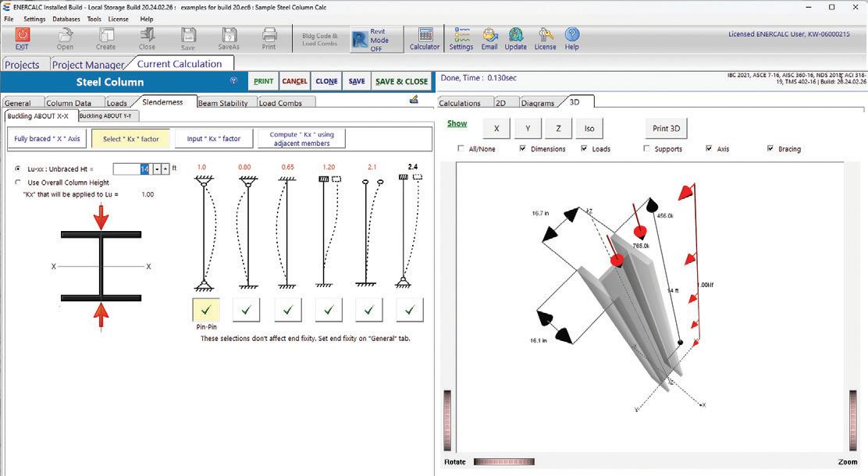Open the Help menu in the menu bar
This screenshot has height=476, width=868.
tap(147, 19)
